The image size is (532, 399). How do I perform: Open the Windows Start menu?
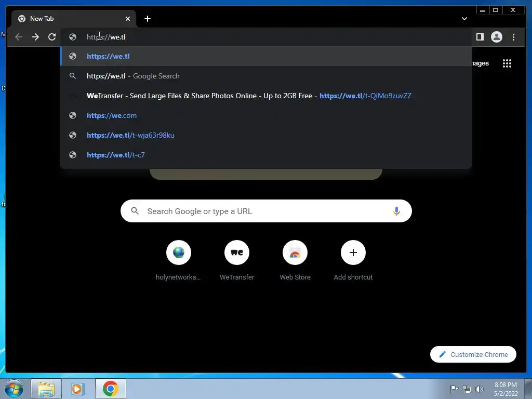[14, 389]
